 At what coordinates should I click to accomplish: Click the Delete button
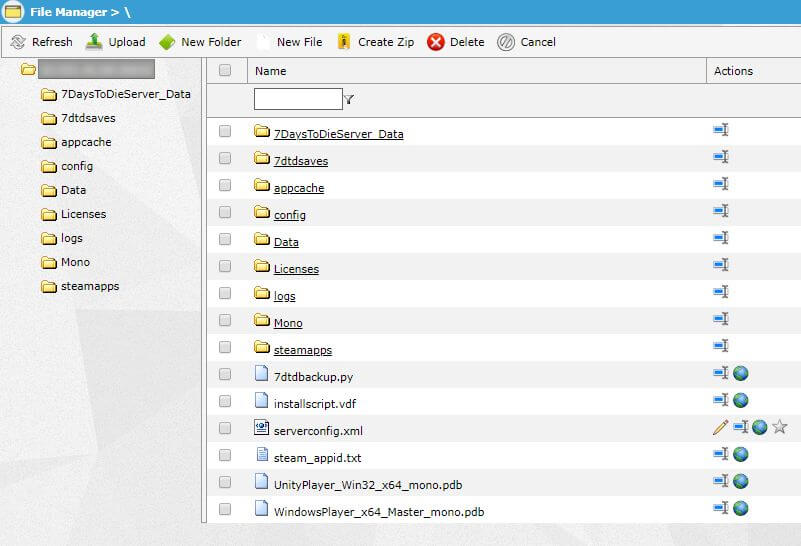(455, 42)
